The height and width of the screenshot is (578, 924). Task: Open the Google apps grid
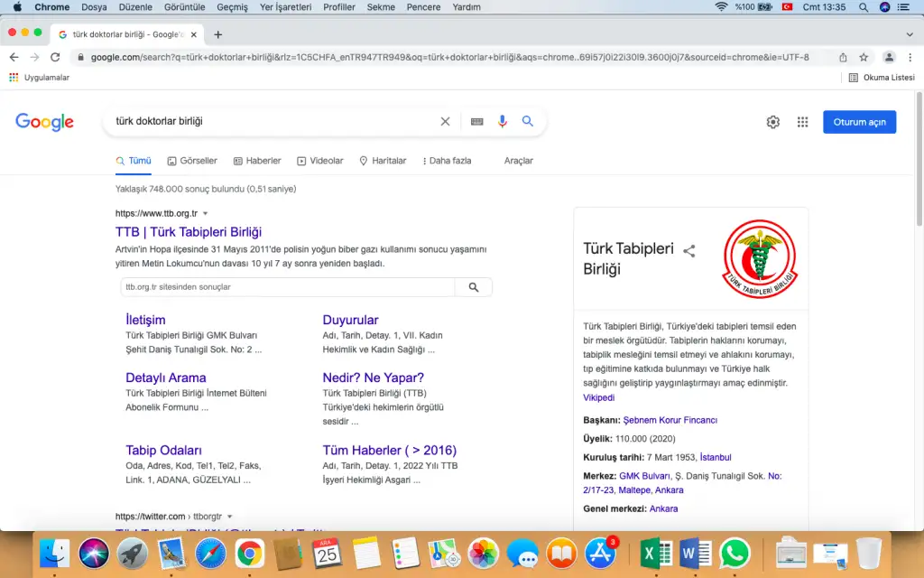click(x=802, y=123)
